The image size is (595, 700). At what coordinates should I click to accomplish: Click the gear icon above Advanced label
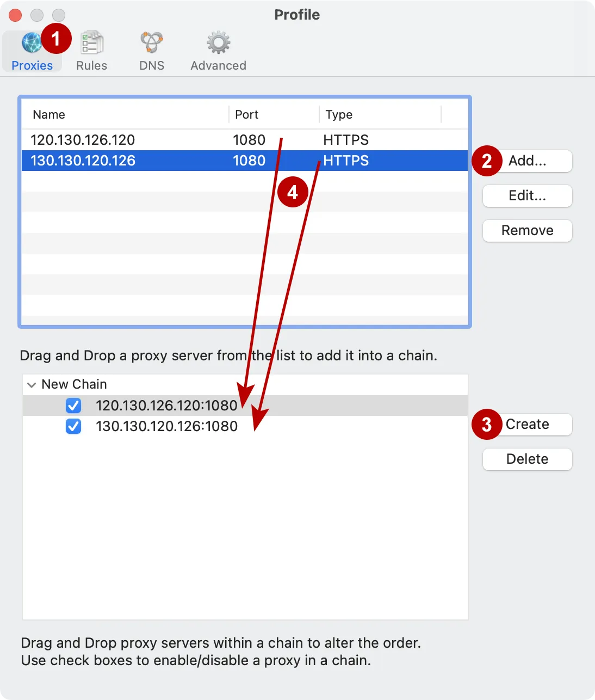[218, 41]
